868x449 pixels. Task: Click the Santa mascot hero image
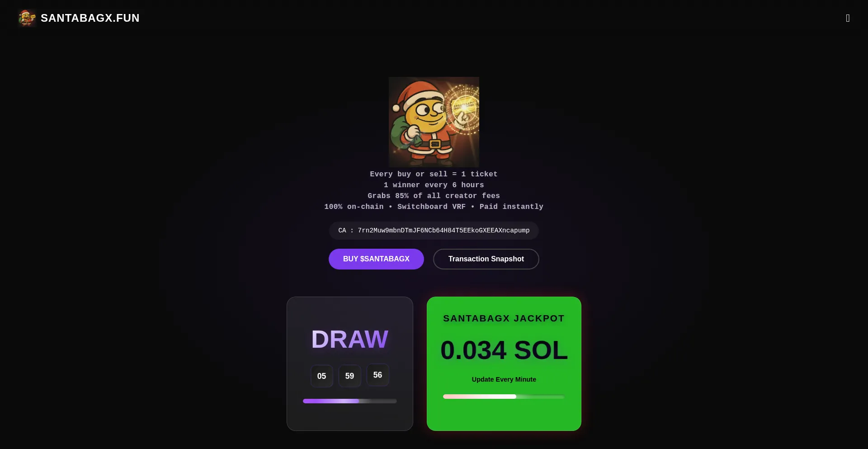434,122
